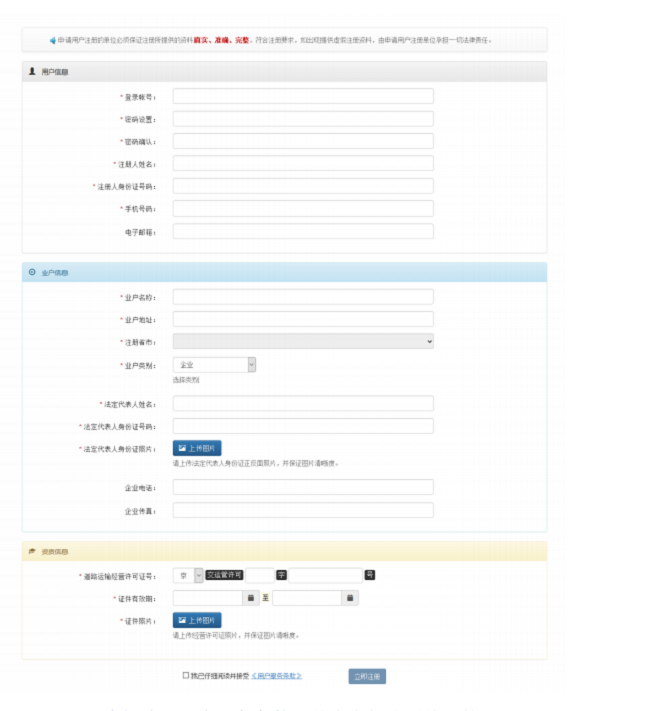Open the 注册省市 province dropdown
Image resolution: width=650 pixels, height=711 pixels.
pyautogui.click(x=303, y=342)
